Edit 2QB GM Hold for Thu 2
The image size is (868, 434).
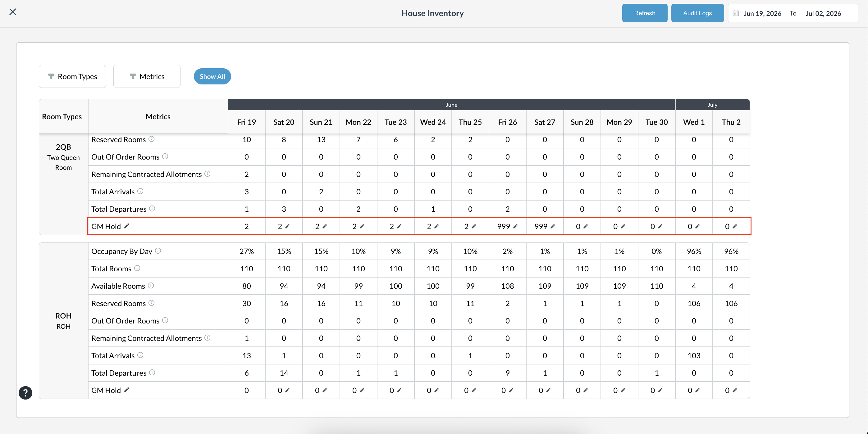(x=735, y=226)
